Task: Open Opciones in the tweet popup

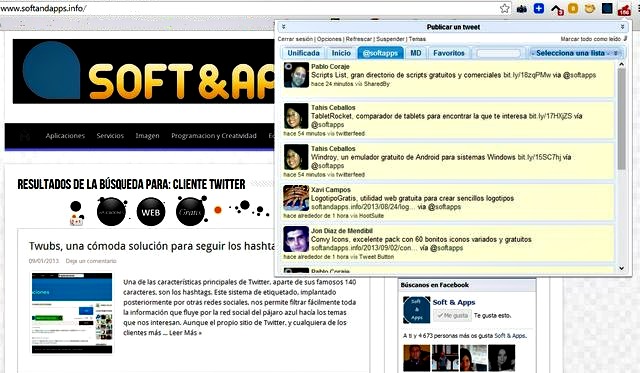Action: point(329,39)
